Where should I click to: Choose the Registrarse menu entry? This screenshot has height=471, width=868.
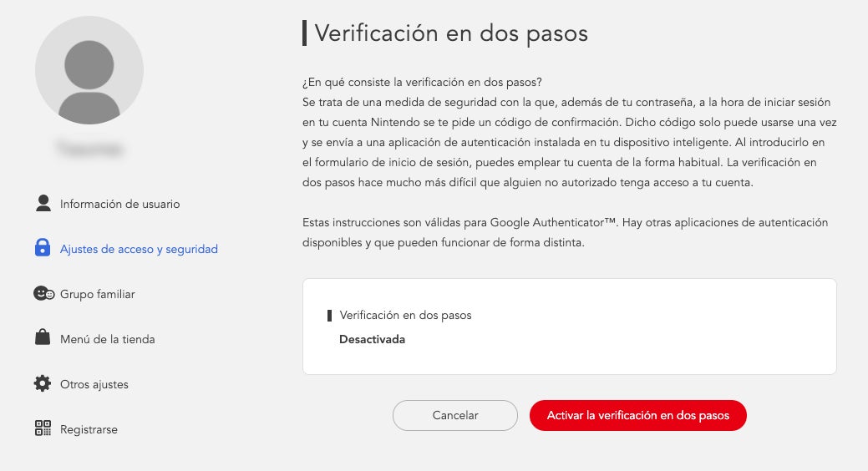89,429
